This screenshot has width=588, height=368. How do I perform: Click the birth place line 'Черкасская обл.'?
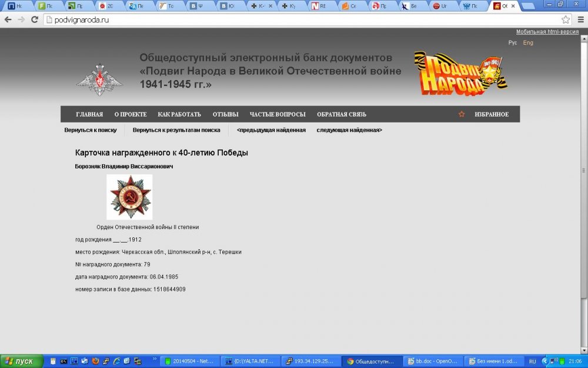point(158,252)
